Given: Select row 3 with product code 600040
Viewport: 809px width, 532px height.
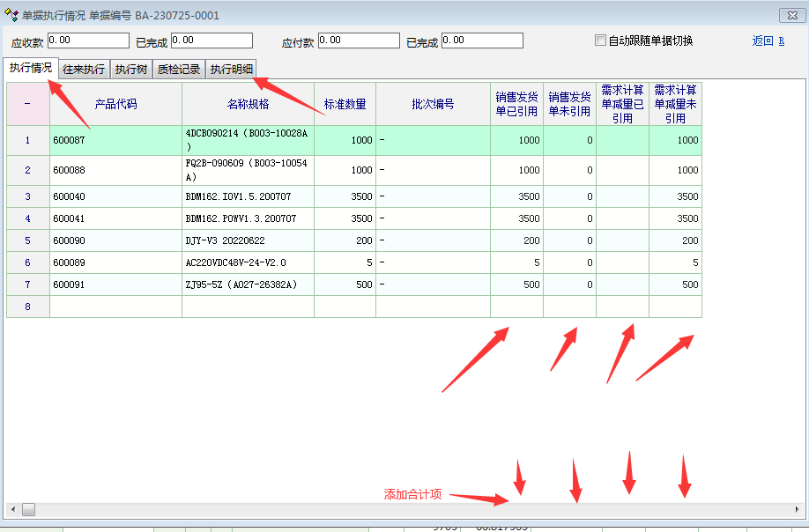Looking at the screenshot, I should (x=115, y=196).
